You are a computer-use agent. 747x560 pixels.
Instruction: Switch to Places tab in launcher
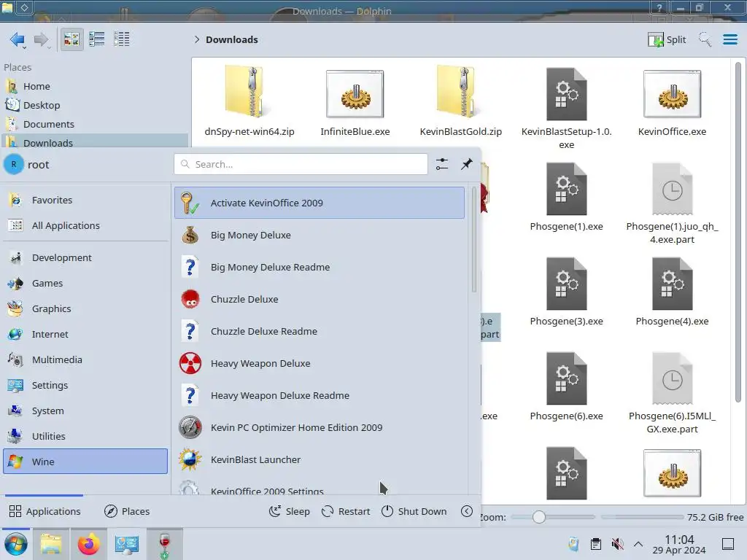(127, 511)
